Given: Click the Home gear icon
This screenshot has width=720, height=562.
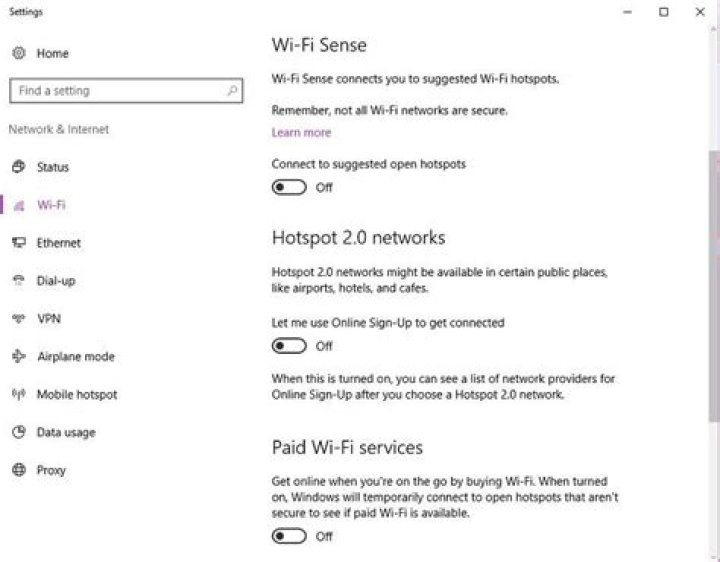Looking at the screenshot, I should coord(18,53).
